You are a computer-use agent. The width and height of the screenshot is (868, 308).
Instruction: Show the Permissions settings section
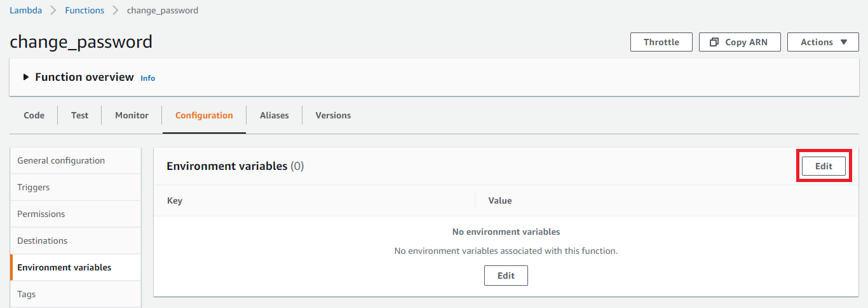tap(41, 214)
